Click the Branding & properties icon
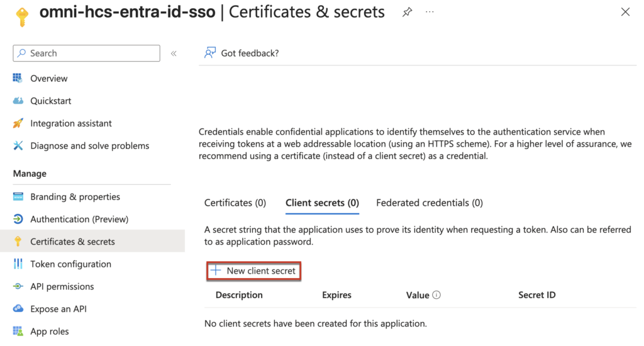This screenshot has width=644, height=346. coord(18,197)
